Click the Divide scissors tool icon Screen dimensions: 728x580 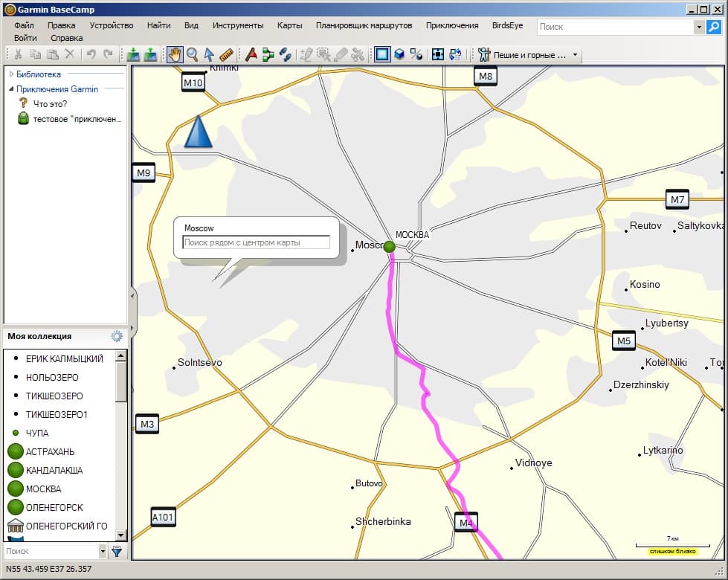pyautogui.click(x=358, y=54)
